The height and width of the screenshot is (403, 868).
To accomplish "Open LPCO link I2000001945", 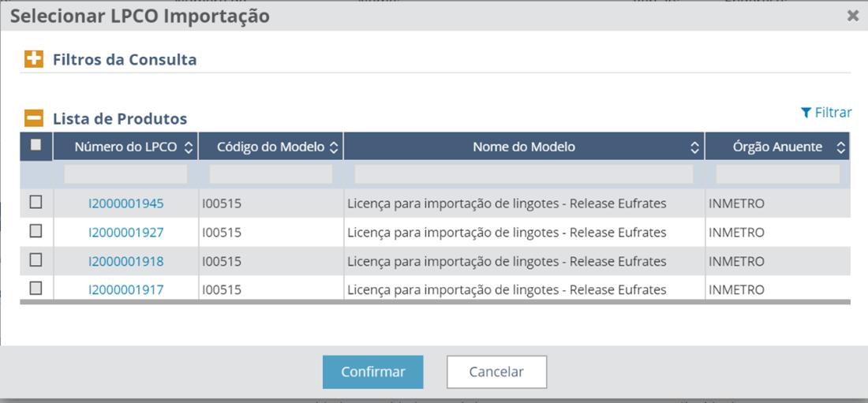I will point(126,203).
